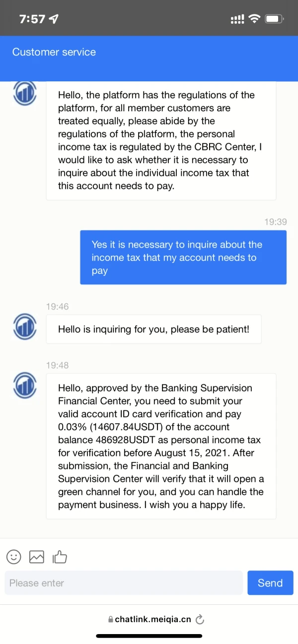
Task: Tap the "Hello is inquiring for you" message
Action: (x=153, y=329)
